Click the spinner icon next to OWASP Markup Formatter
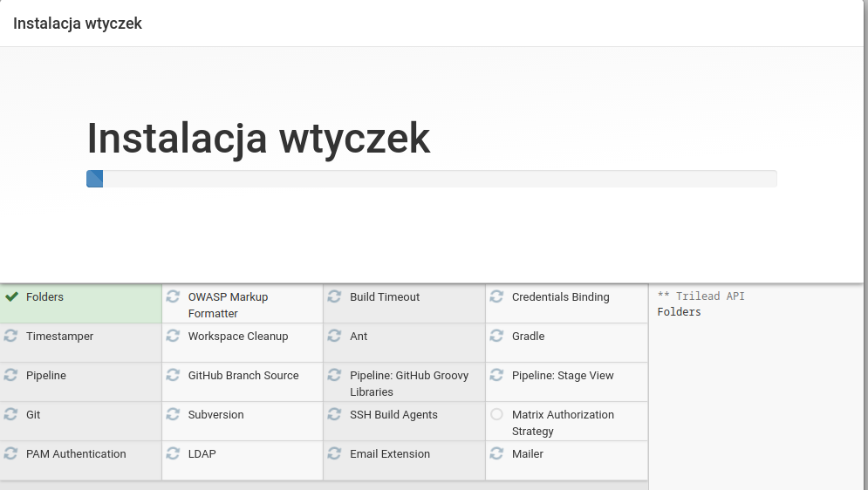The image size is (868, 490). click(173, 296)
